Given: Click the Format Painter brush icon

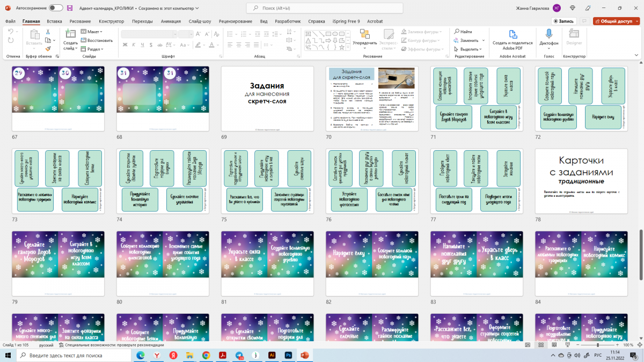Looking at the screenshot, I should click(x=48, y=48).
